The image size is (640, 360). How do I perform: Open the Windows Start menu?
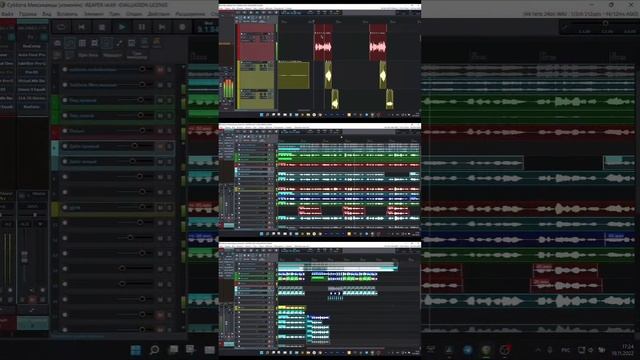click(136, 350)
